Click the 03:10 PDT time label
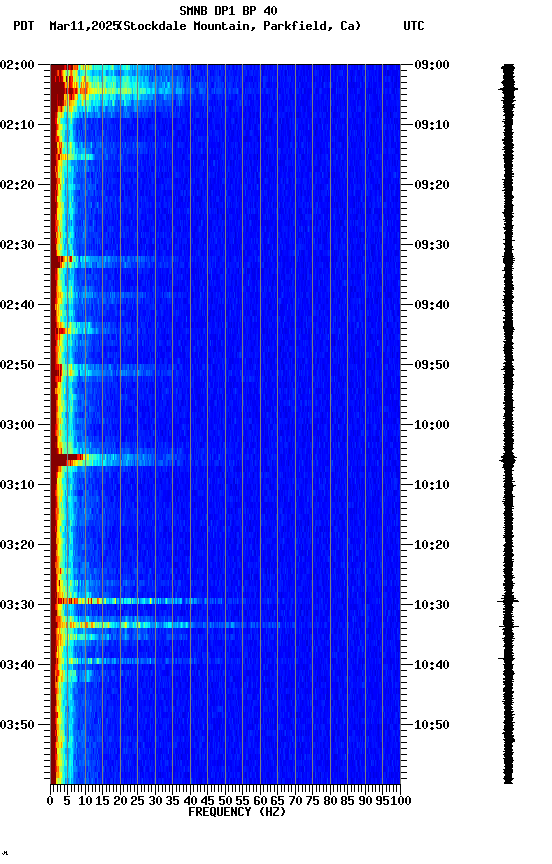 (17, 485)
